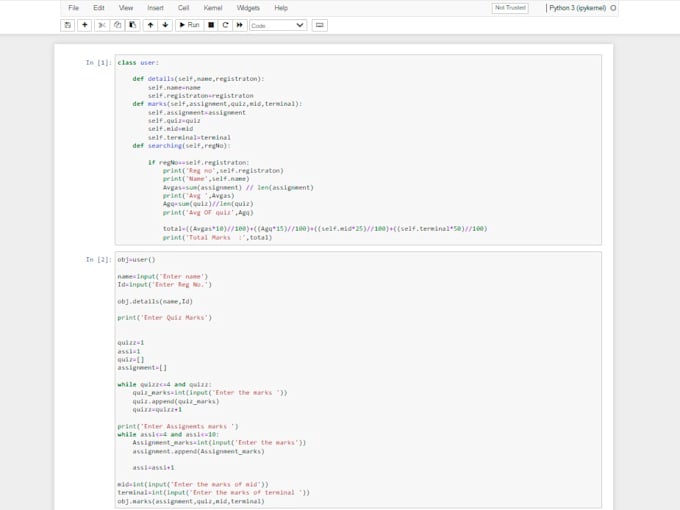Viewport: 680px width, 510px height.
Task: Click the Python 3 (ipykernel) kernel name
Action: (x=577, y=8)
